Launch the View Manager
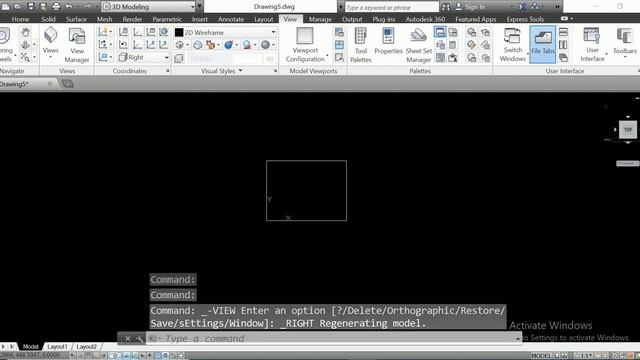 (77, 45)
